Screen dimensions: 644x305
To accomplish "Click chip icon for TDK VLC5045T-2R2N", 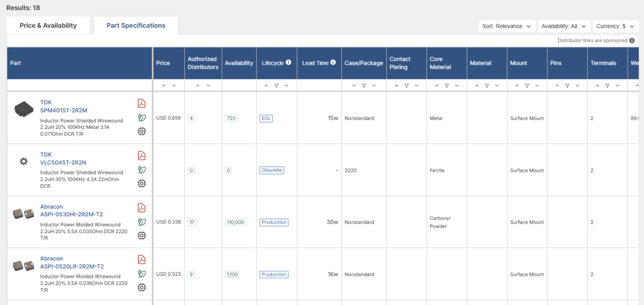I will click(142, 183).
